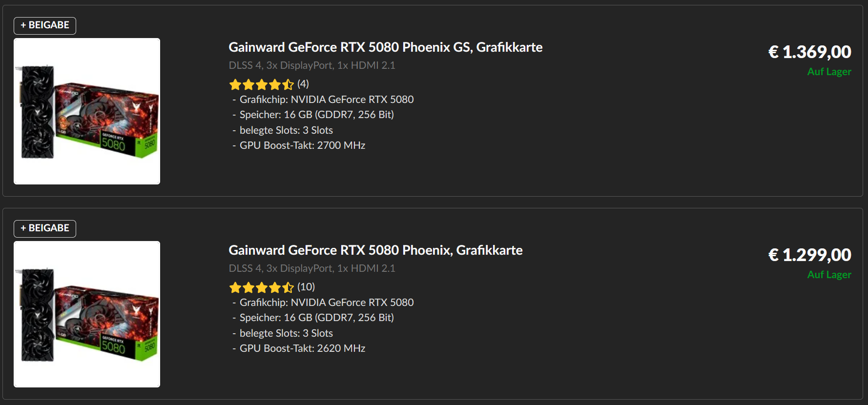Click the first star of Phoenix GS rating

point(235,85)
